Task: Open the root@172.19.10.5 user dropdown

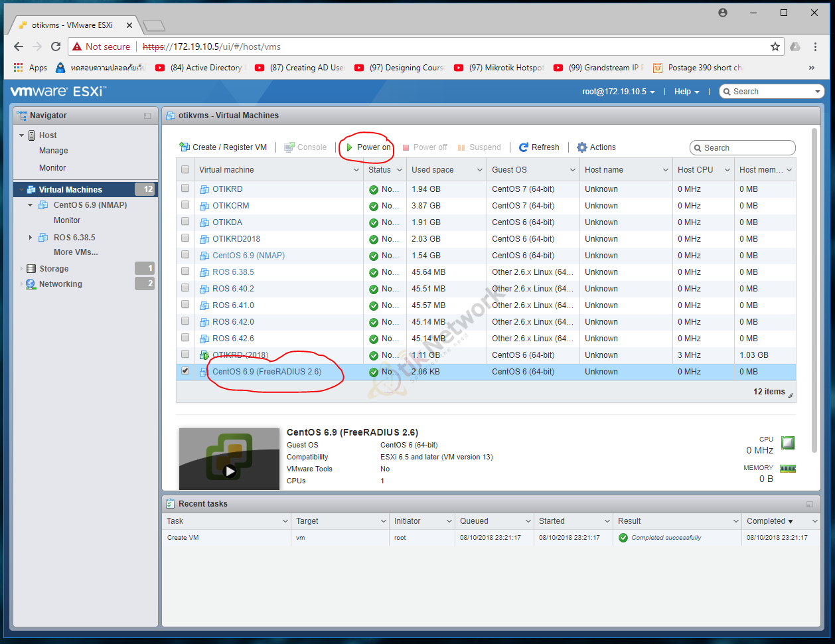Action: coord(619,92)
